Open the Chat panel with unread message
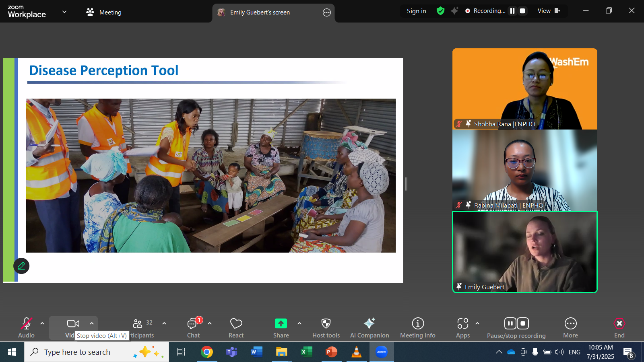The width and height of the screenshot is (644, 362). click(193, 328)
